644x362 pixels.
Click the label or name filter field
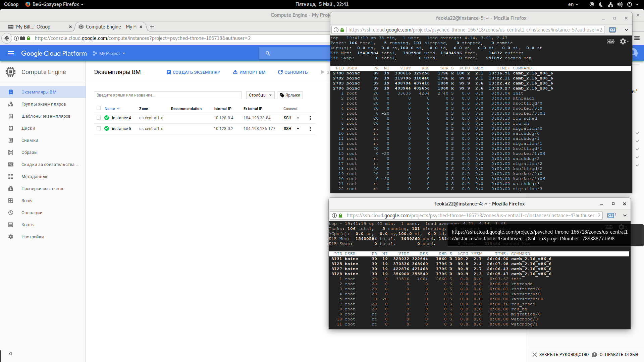click(167, 95)
